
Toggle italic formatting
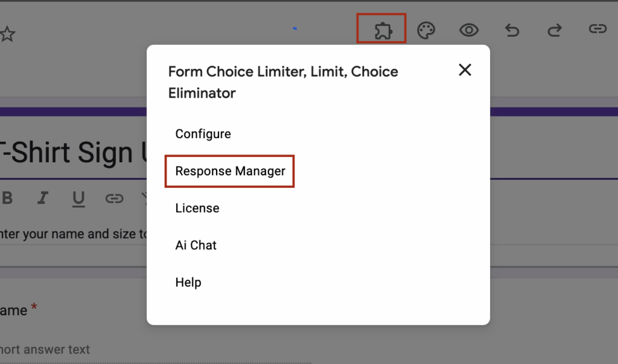[43, 199]
